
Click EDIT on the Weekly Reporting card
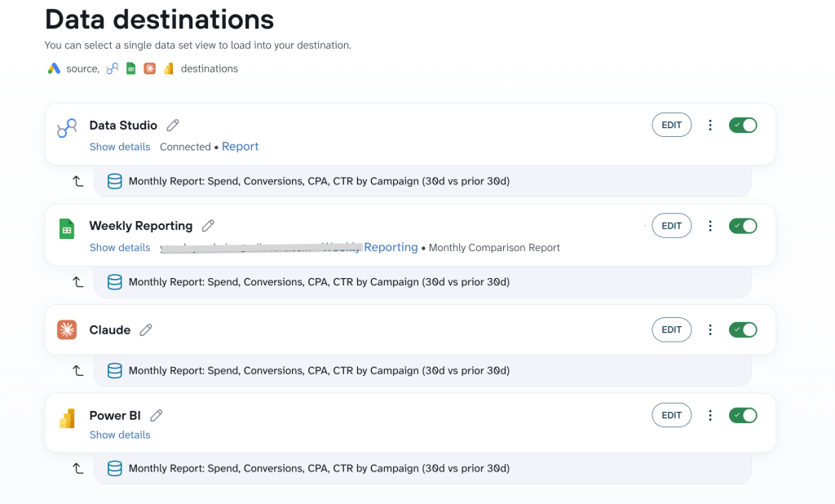672,226
